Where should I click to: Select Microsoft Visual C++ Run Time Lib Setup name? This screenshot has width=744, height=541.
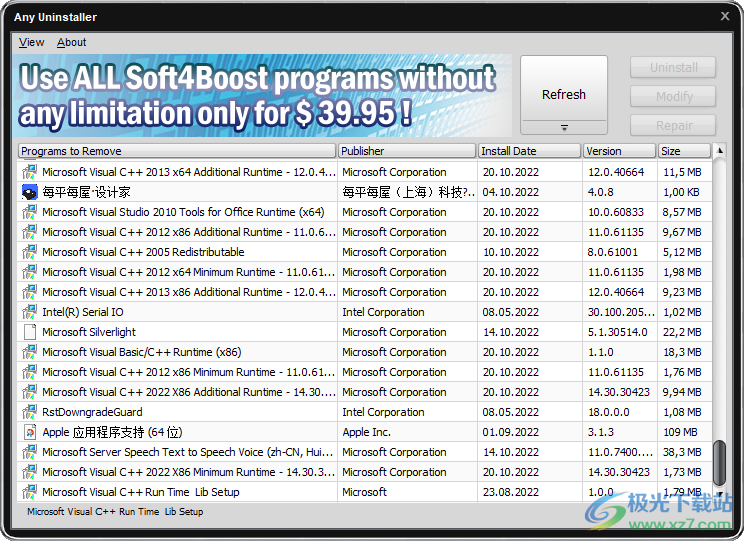[140, 492]
